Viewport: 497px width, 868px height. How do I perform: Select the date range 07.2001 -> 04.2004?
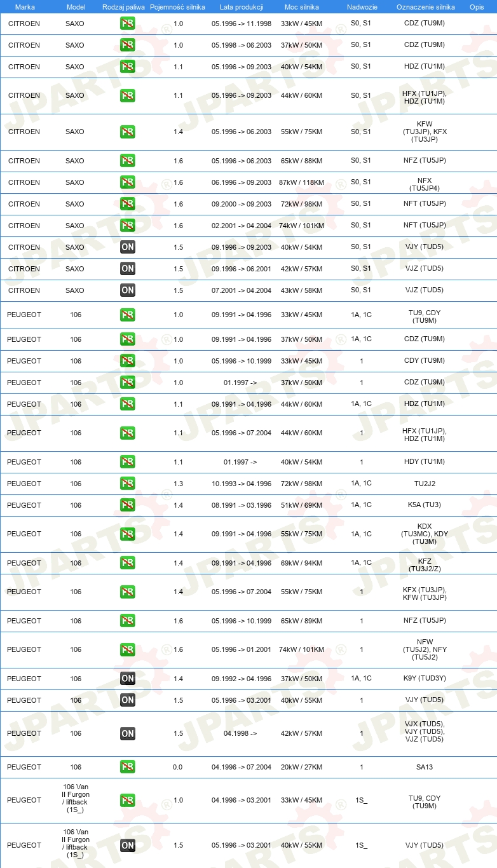[242, 290]
